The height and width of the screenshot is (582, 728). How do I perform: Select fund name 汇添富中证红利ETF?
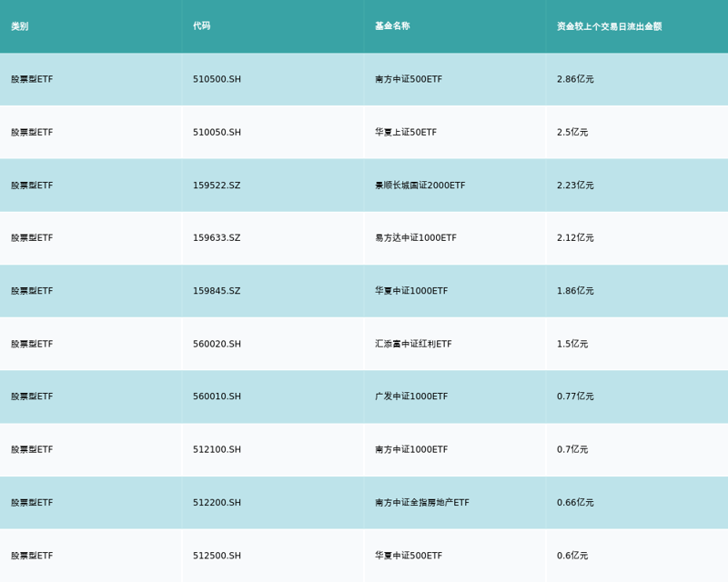coord(413,344)
